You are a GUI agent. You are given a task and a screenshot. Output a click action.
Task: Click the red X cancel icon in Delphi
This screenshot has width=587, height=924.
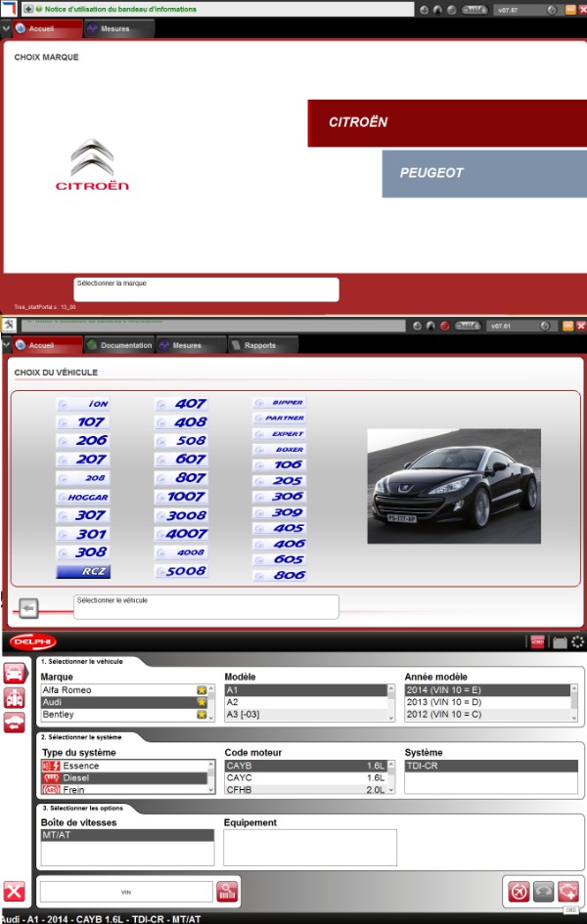pos(15,892)
